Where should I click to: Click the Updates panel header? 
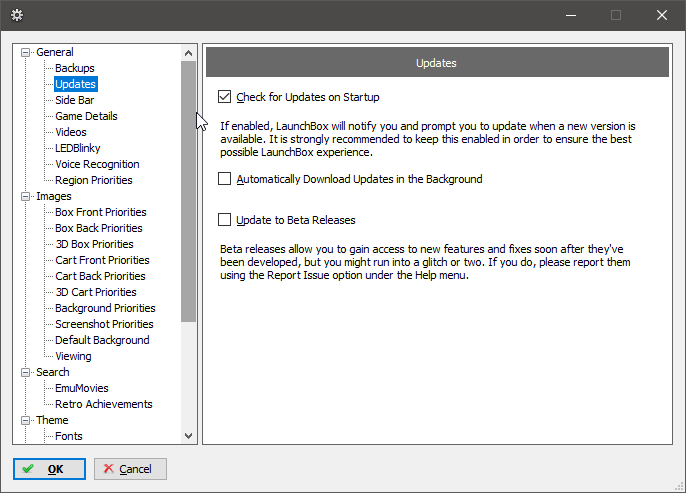438,63
